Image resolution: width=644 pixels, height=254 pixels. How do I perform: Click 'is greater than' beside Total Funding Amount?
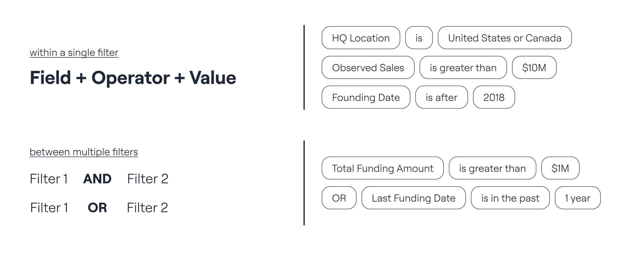pyautogui.click(x=492, y=168)
